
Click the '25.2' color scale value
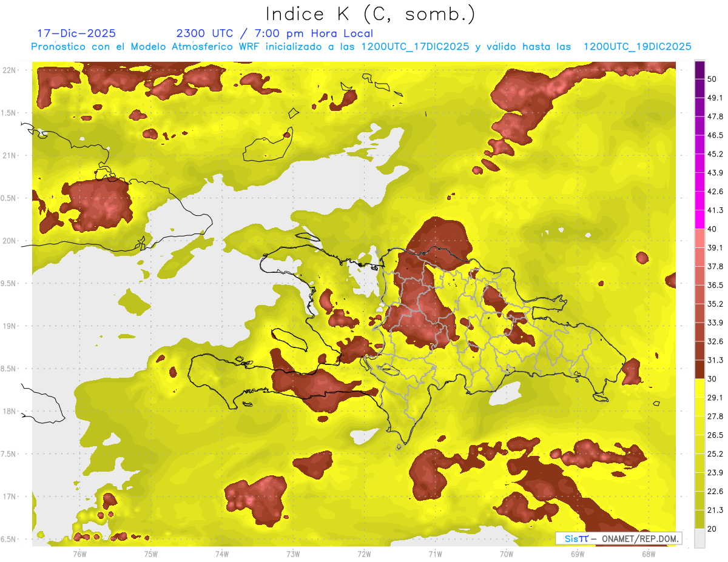[715, 454]
